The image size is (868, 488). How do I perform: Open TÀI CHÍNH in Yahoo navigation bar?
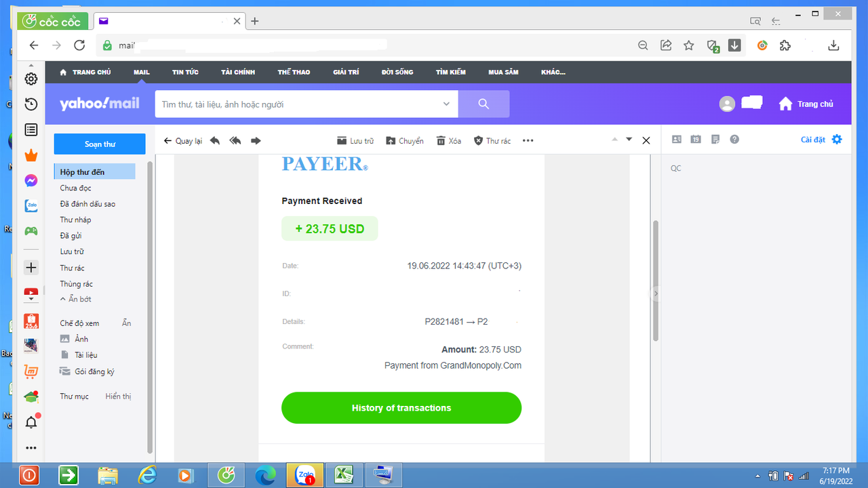tap(238, 72)
